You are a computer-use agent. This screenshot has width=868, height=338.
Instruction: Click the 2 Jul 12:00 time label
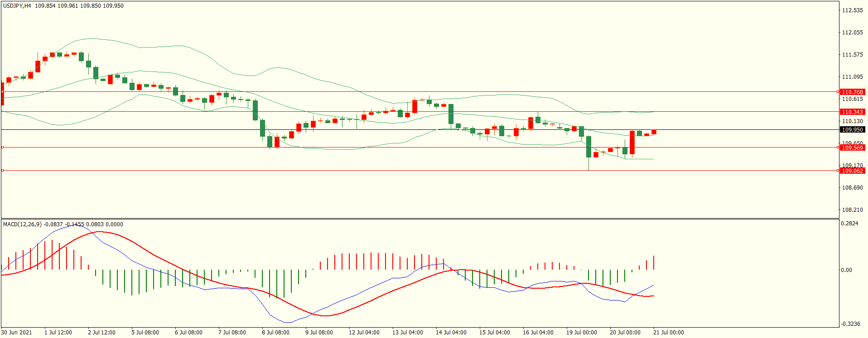click(101, 333)
